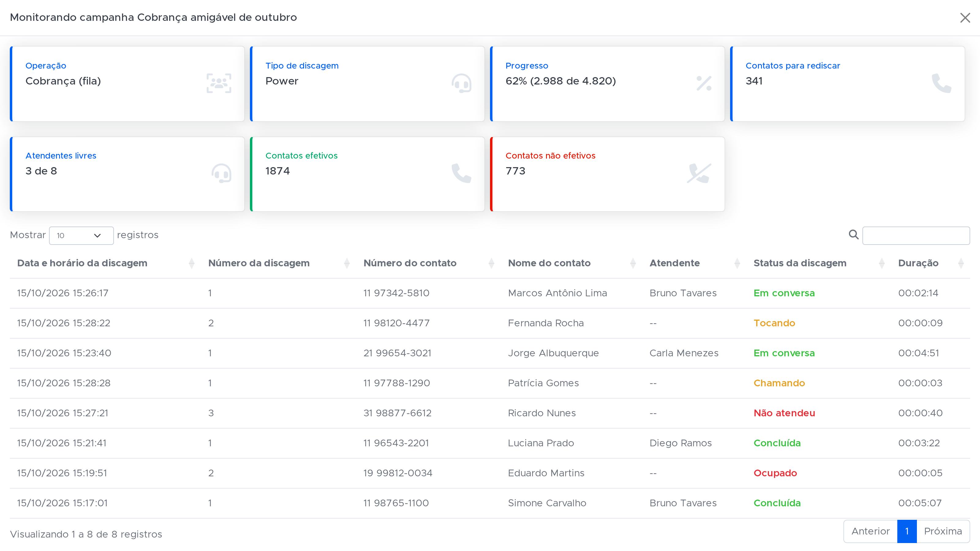Click the Operação queue group icon
Image resolution: width=980 pixels, height=551 pixels.
pos(219,83)
